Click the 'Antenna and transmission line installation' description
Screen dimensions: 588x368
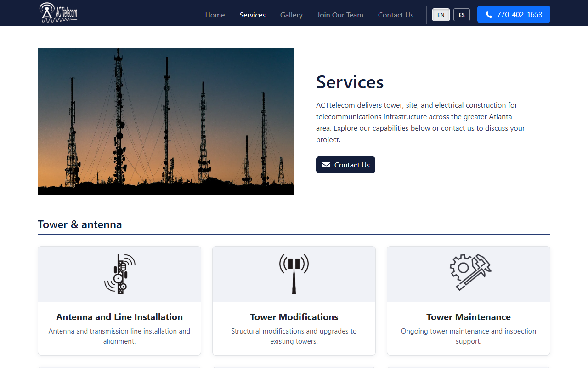[x=119, y=336]
